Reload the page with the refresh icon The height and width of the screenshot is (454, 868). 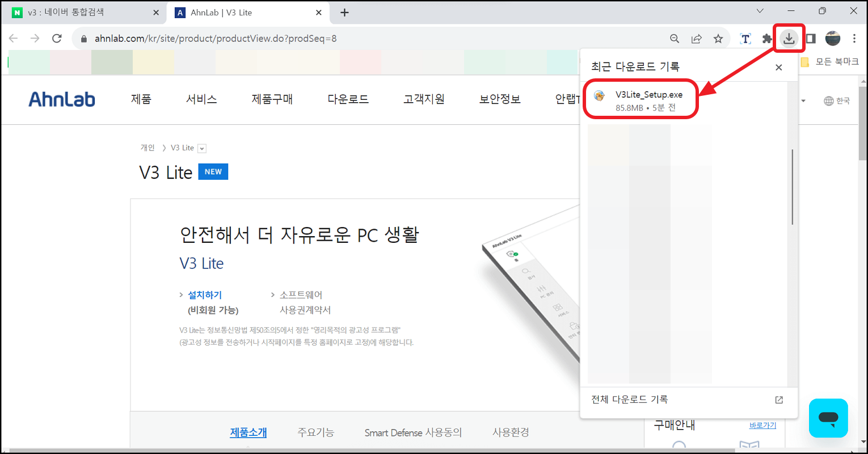(x=57, y=38)
